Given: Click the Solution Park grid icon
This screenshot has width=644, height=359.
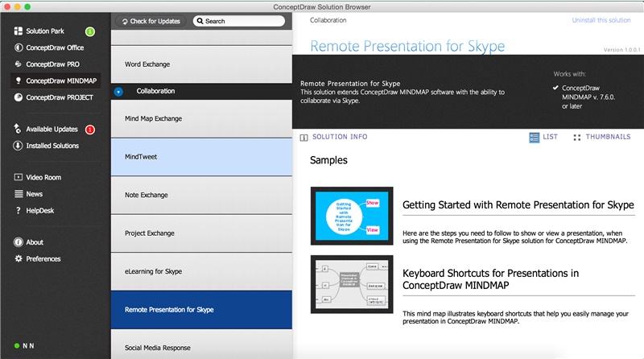Looking at the screenshot, I should pyautogui.click(x=19, y=31).
